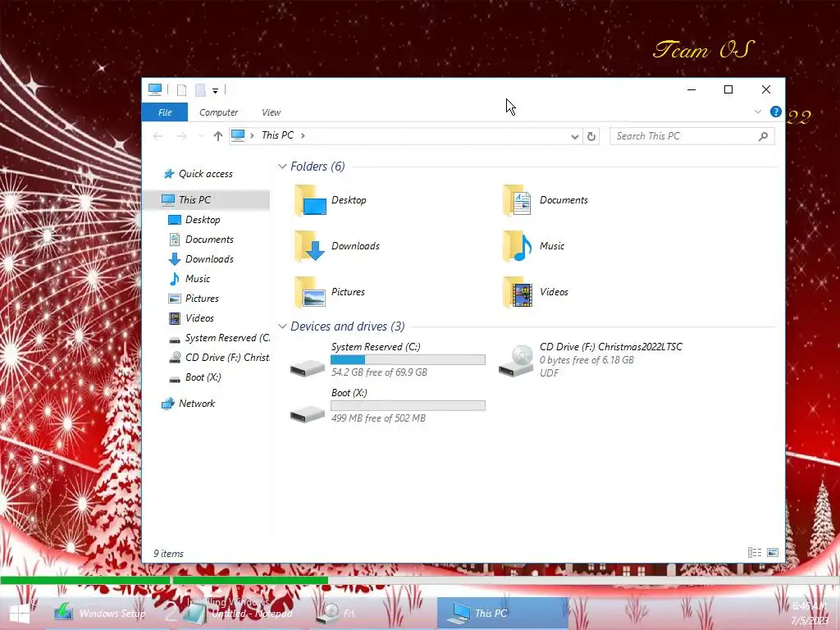Switch to Untitled - Notepad taskbar item

pyautogui.click(x=240, y=614)
